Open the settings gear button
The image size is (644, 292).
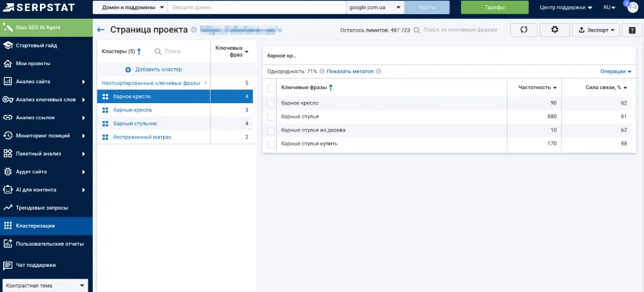coord(554,30)
